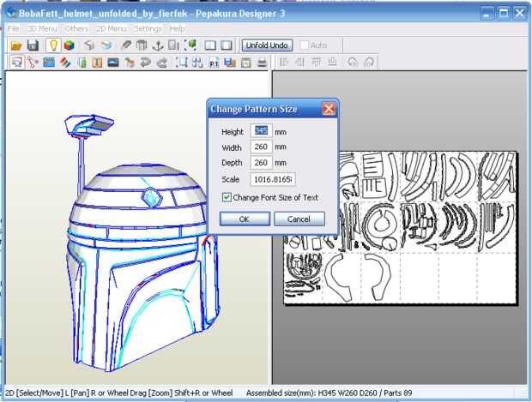The width and height of the screenshot is (532, 402).
Task: Click the gray cube icon in top toolbar
Action: (89, 45)
